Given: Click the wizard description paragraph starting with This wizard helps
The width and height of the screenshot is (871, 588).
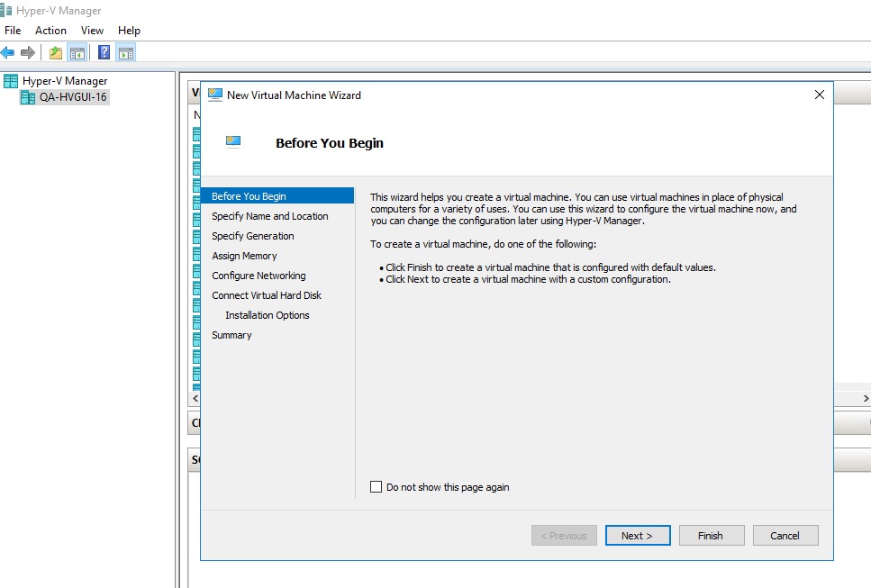Looking at the screenshot, I should 584,209.
